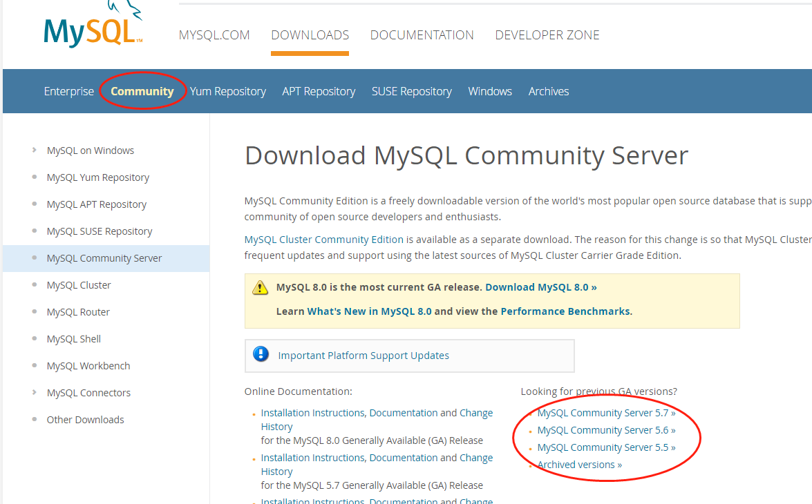Open Other Downloads in sidebar
Image resolution: width=812 pixels, height=504 pixels.
(86, 420)
